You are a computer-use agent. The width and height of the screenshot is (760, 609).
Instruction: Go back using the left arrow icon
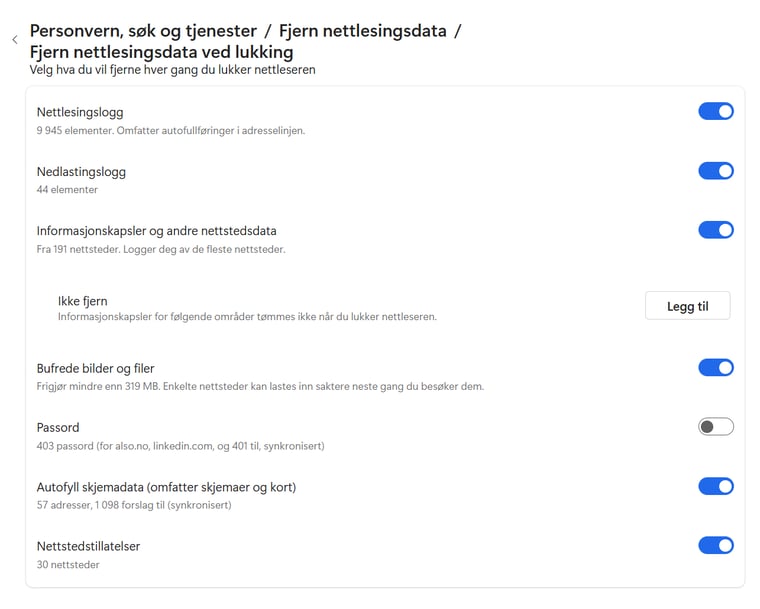pyautogui.click(x=15, y=40)
